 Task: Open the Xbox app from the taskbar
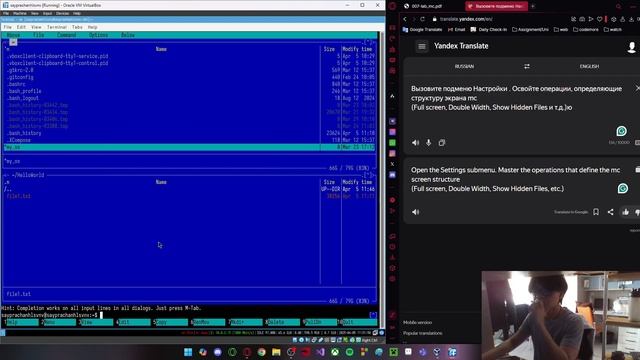pos(335,352)
